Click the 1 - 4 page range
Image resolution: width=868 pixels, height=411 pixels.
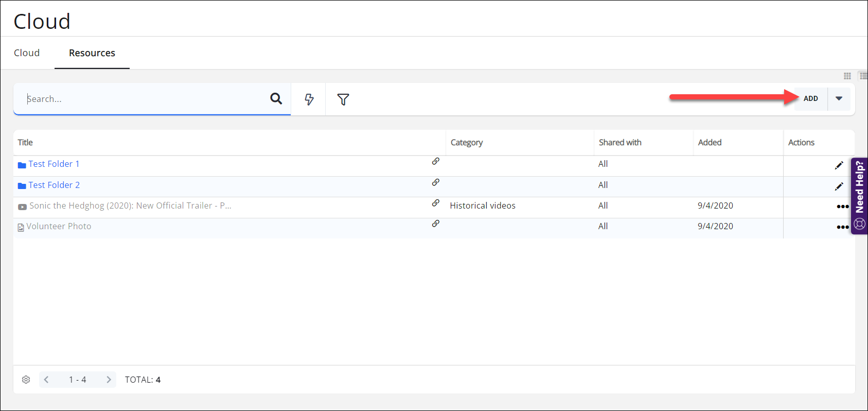[78, 380]
